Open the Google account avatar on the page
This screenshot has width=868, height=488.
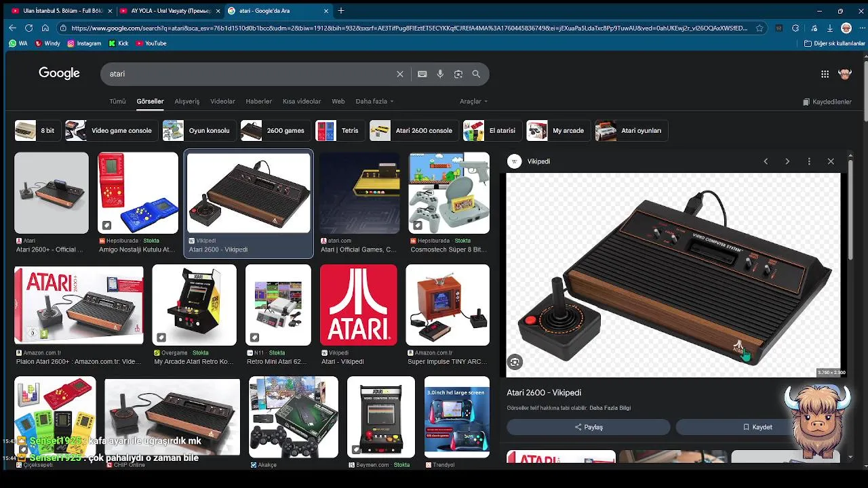pos(845,74)
